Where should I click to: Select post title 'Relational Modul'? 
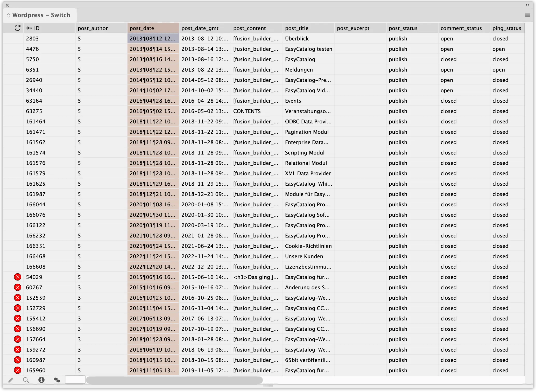tap(306, 163)
